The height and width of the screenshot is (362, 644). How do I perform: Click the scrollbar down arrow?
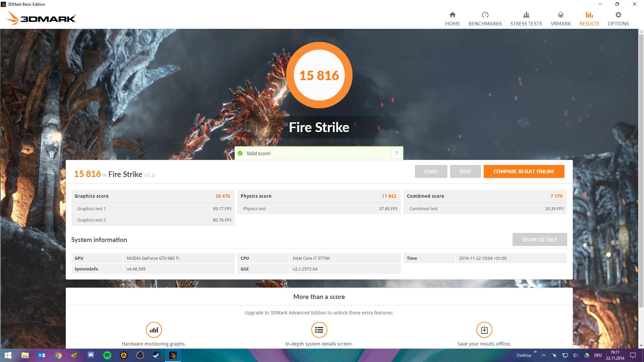[x=641, y=346]
